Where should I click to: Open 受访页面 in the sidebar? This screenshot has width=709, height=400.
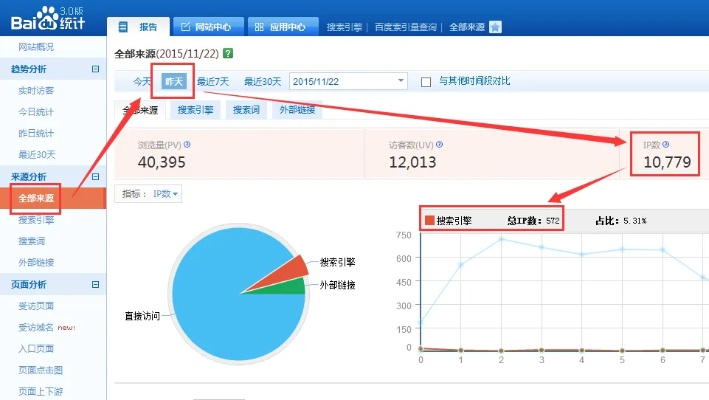coord(36,306)
